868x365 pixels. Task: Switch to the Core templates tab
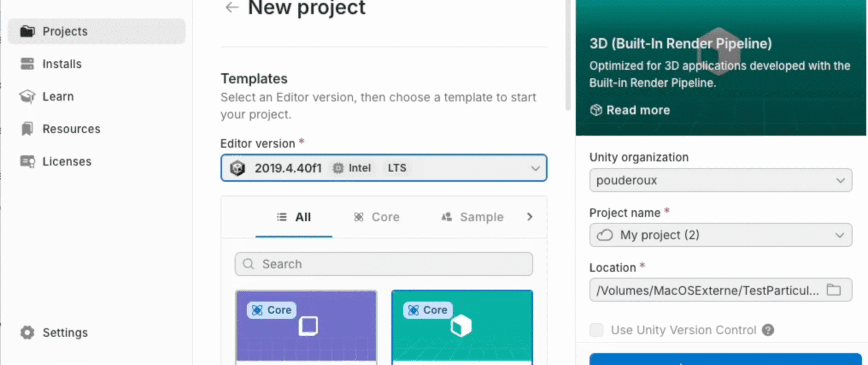click(x=377, y=217)
